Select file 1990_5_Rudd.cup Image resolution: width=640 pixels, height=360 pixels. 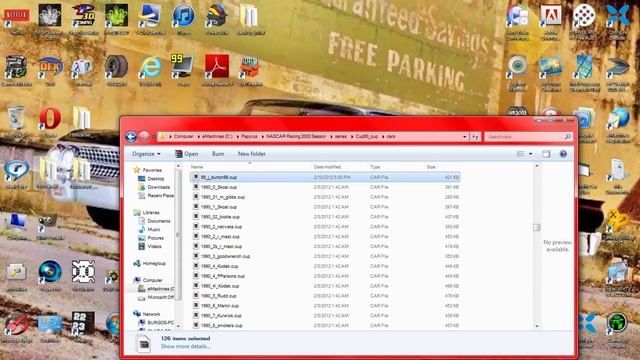click(x=218, y=296)
